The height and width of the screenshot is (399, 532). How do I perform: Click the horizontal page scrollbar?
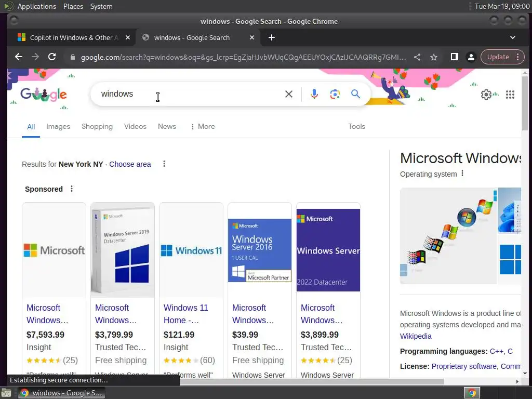point(312,381)
